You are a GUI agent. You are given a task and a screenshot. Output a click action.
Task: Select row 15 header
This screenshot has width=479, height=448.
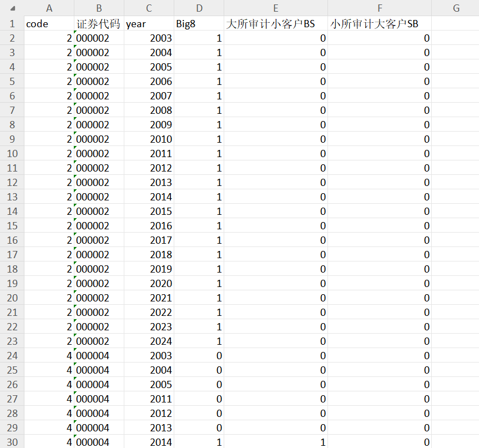pos(12,225)
